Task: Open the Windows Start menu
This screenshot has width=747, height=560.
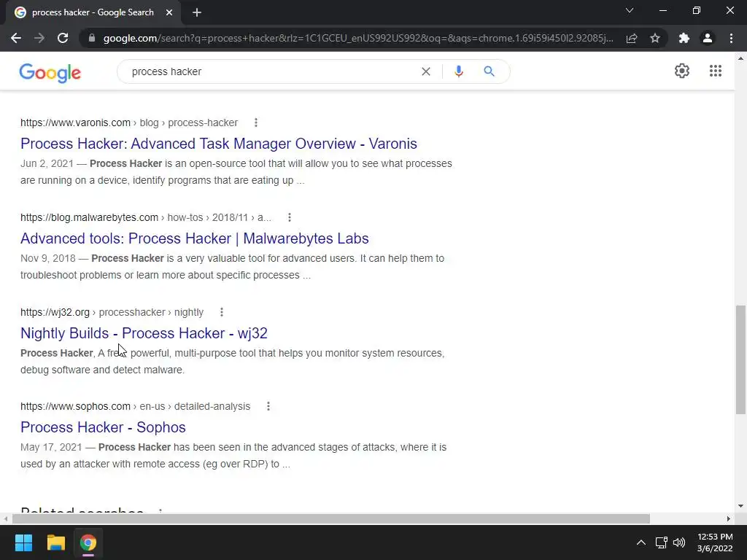Action: point(23,542)
